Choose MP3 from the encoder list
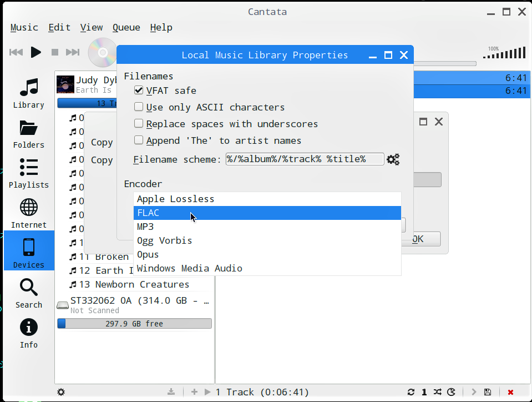Screen dimensions: 532x402 267,227
